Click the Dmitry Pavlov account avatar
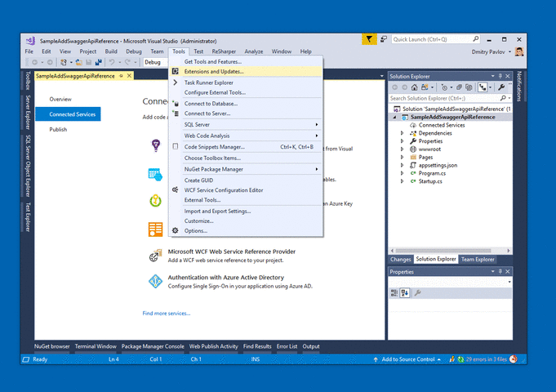Viewport: 556px width, 392px height. [x=519, y=51]
